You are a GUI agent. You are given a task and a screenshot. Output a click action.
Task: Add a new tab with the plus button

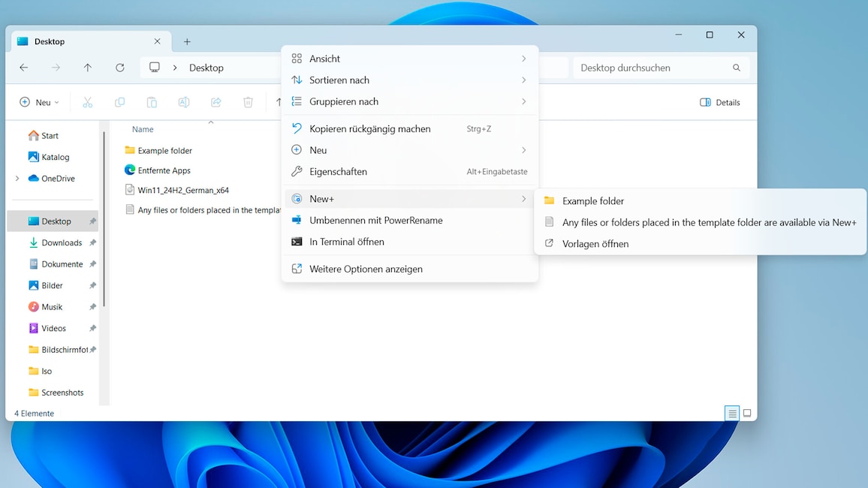tap(187, 41)
